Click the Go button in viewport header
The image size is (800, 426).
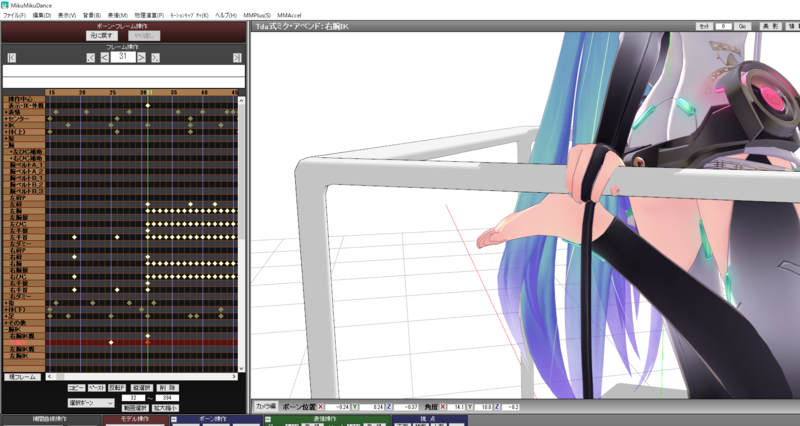point(742,26)
